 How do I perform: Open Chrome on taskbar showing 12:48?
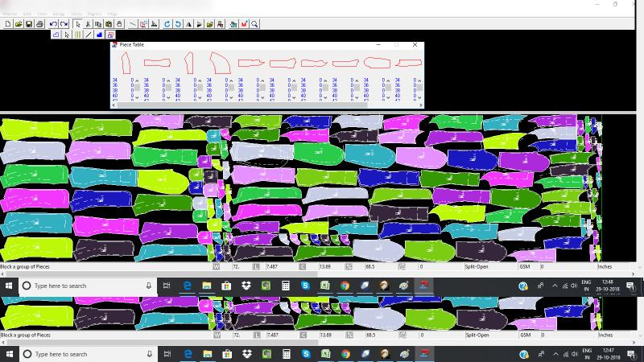(x=345, y=286)
